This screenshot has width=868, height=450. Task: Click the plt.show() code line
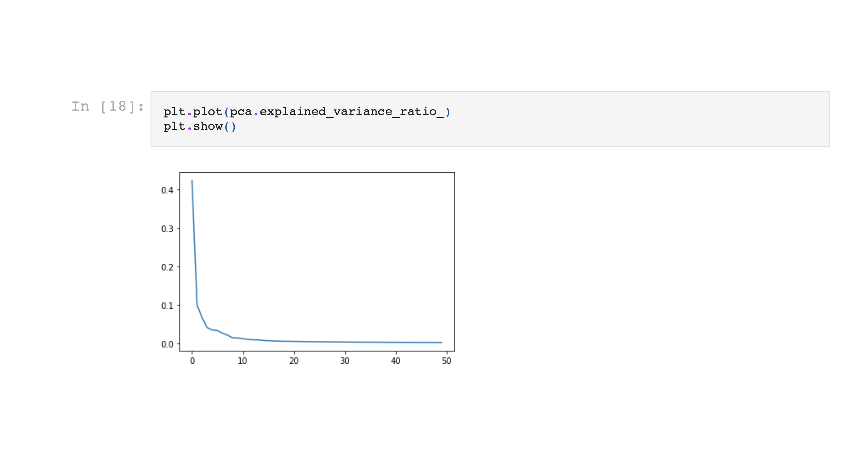[x=200, y=126]
